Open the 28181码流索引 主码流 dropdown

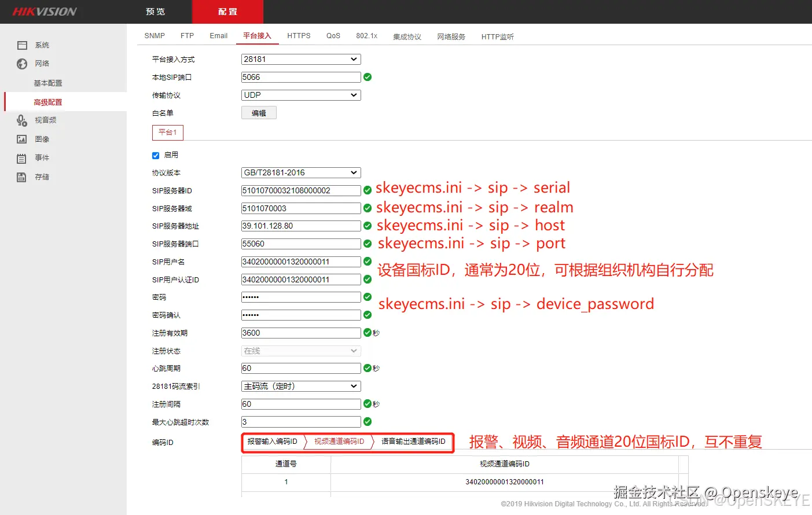tap(301, 386)
